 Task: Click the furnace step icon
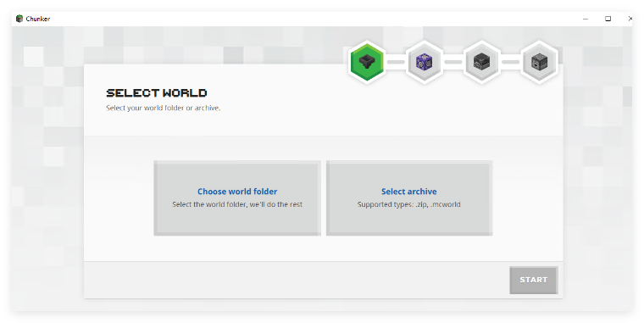(x=482, y=62)
